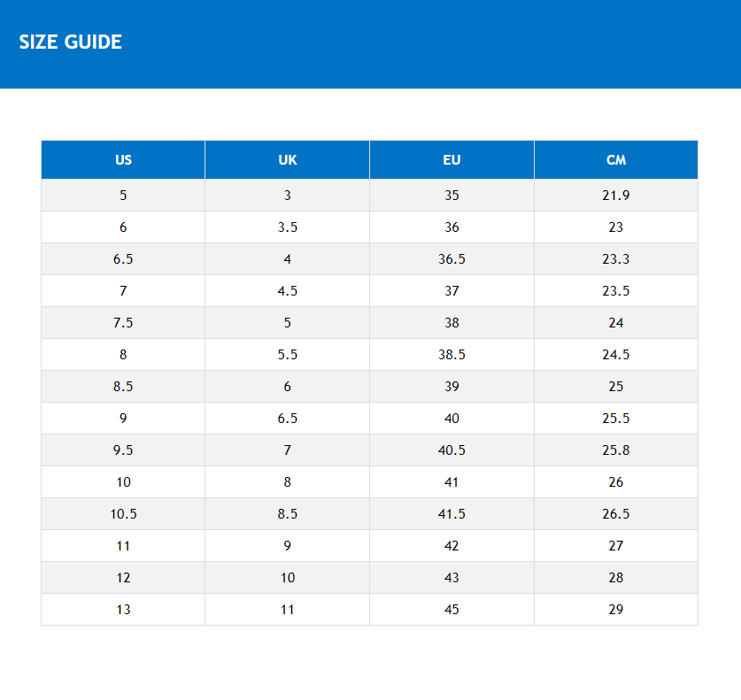Click US size 6.5 cell
Image resolution: width=741 pixels, height=700 pixels.
123,259
